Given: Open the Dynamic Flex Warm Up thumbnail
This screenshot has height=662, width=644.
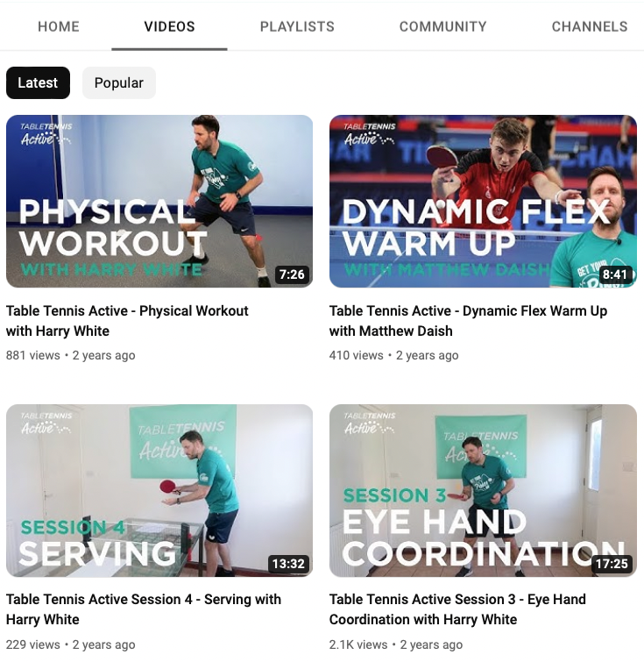Looking at the screenshot, I should click(483, 201).
